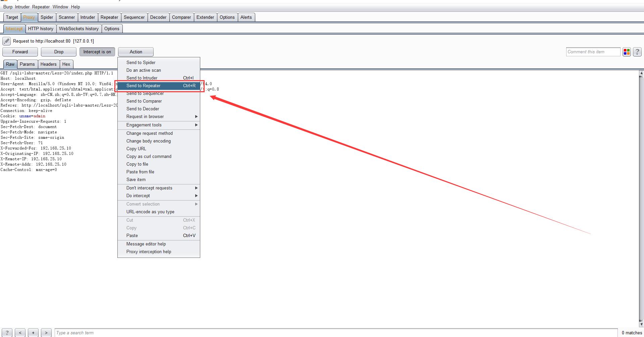
Task: Switch to the Comparer tab
Action: click(x=181, y=17)
